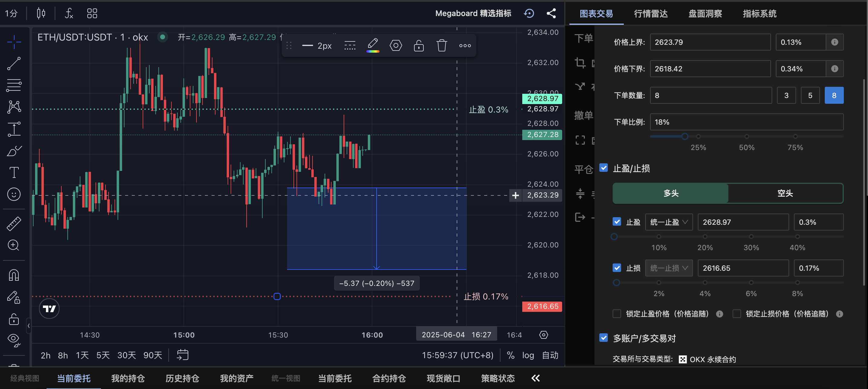Expand the bottom panel double chevron

tap(536, 378)
